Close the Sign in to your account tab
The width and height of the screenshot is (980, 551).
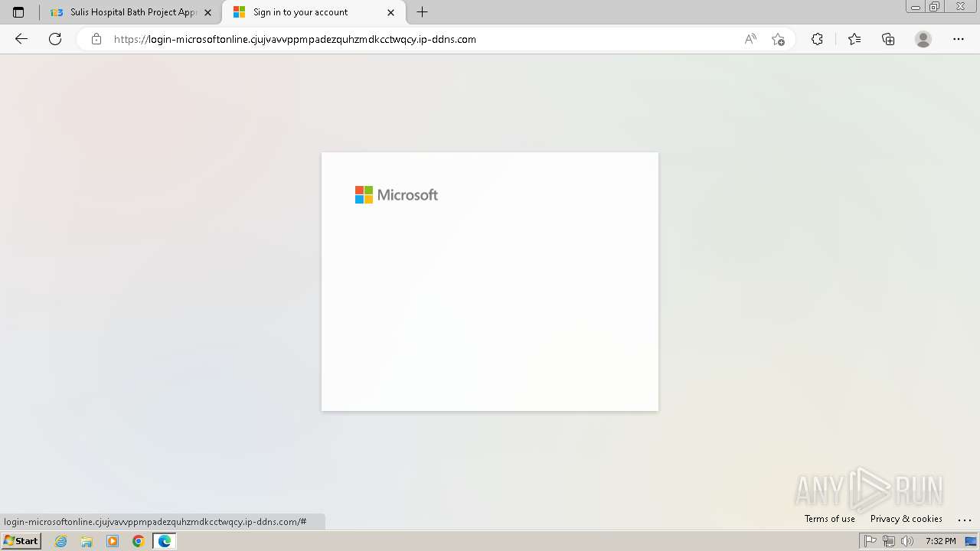click(390, 12)
